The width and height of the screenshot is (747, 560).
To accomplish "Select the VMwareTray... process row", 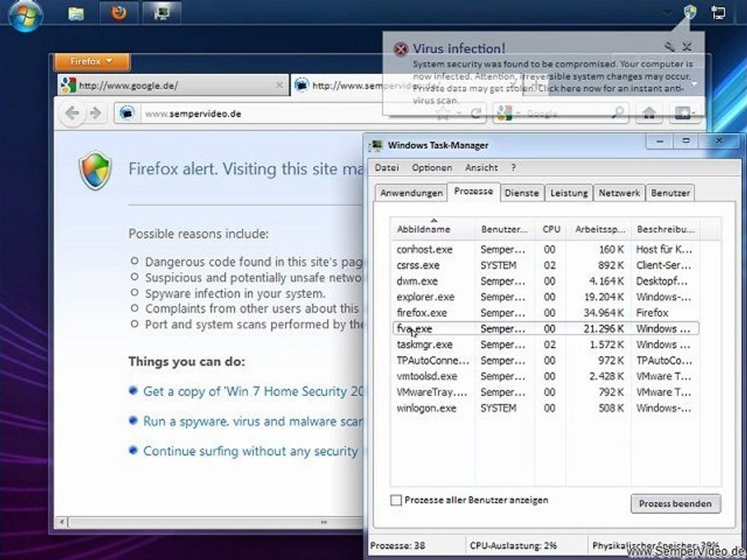I will point(545,392).
